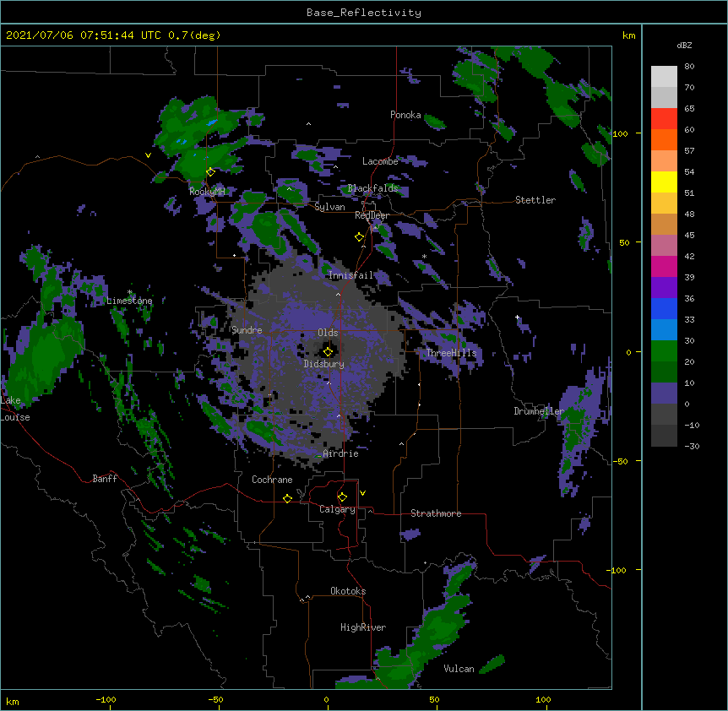Click the asterisk marker above Limestone label
728x711 pixels.
(x=130, y=292)
